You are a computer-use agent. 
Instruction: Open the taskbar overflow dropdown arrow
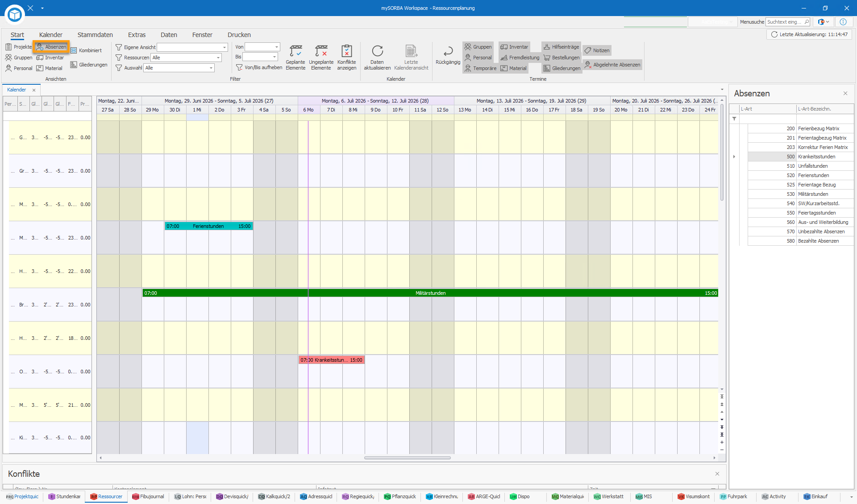[x=851, y=497]
